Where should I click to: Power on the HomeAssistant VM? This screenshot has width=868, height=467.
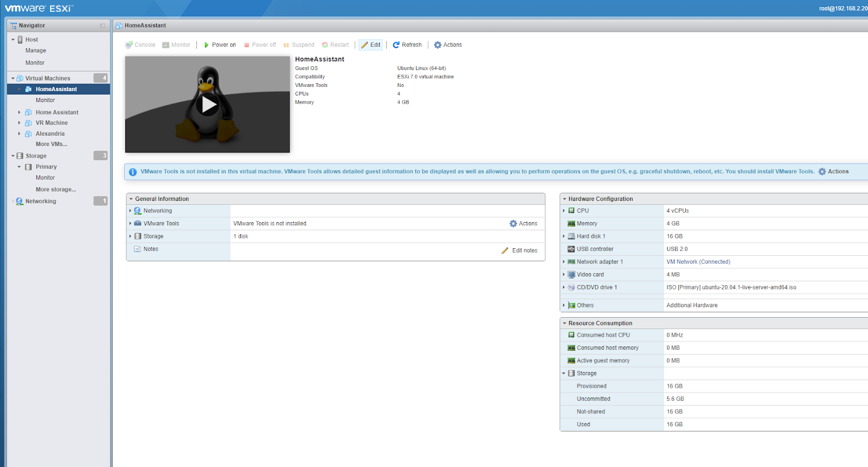[220, 45]
